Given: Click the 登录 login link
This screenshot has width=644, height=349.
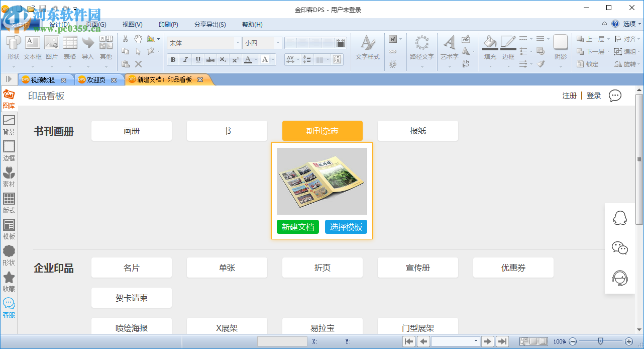Looking at the screenshot, I should tap(593, 95).
